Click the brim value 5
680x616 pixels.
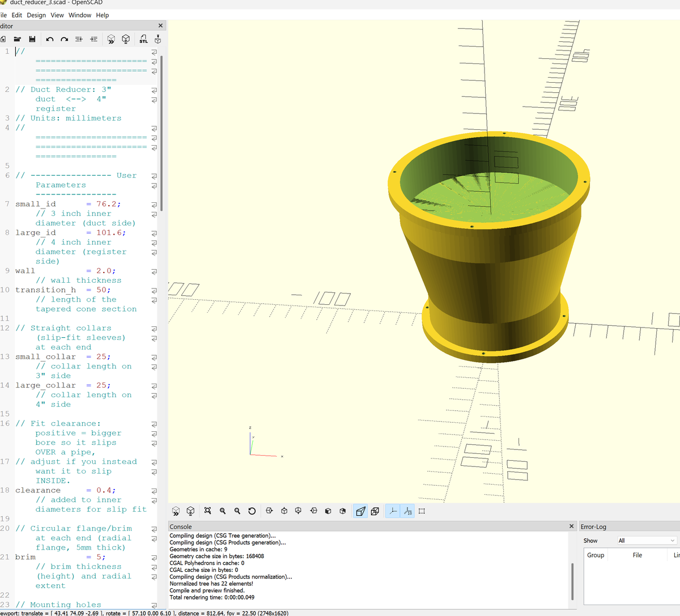click(x=99, y=557)
